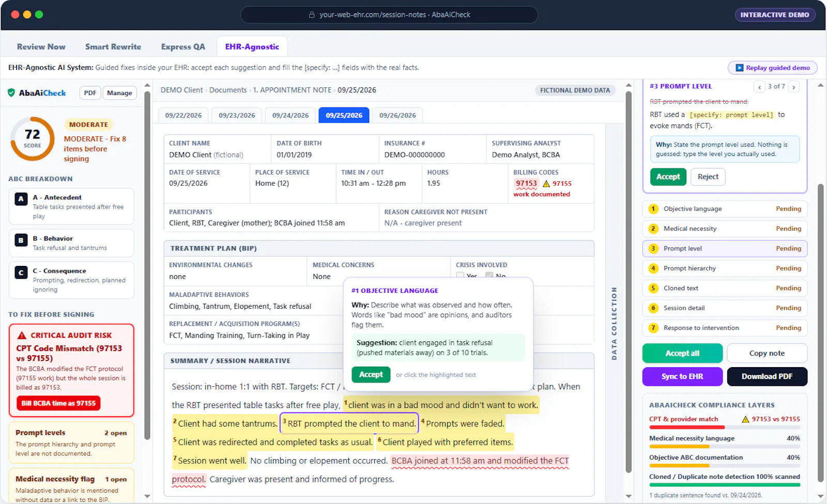Image resolution: width=827 pixels, height=504 pixels.
Task: Switch to the Review Now tab
Action: tap(41, 47)
